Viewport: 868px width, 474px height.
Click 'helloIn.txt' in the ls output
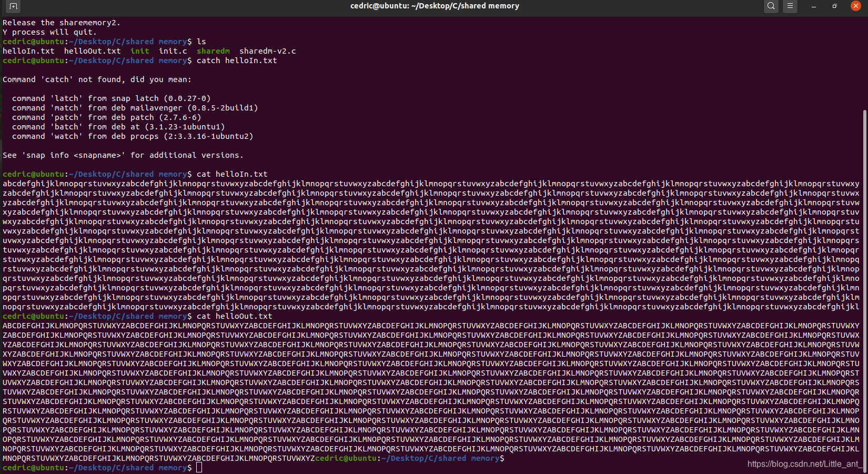(28, 51)
